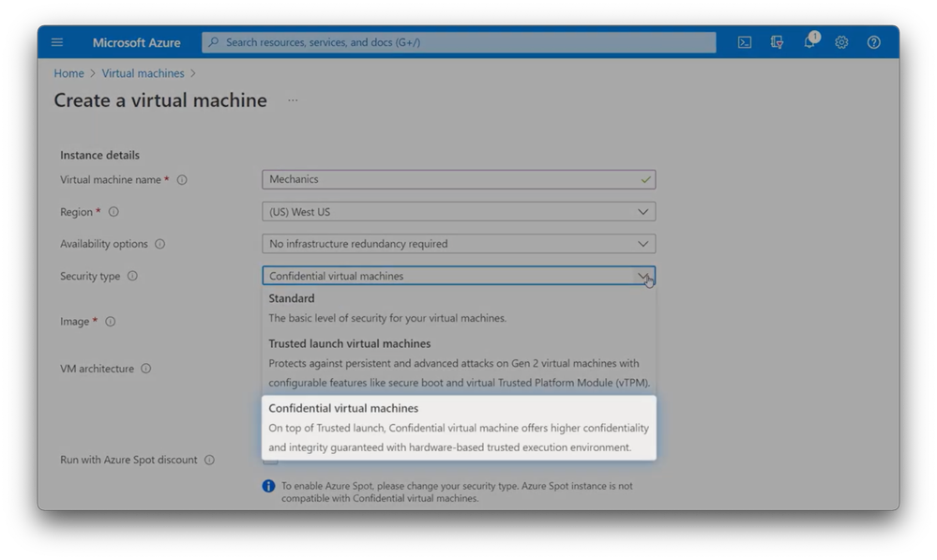Open the ellipsis menu next to page title
Image resolution: width=937 pixels, height=560 pixels.
(x=293, y=99)
